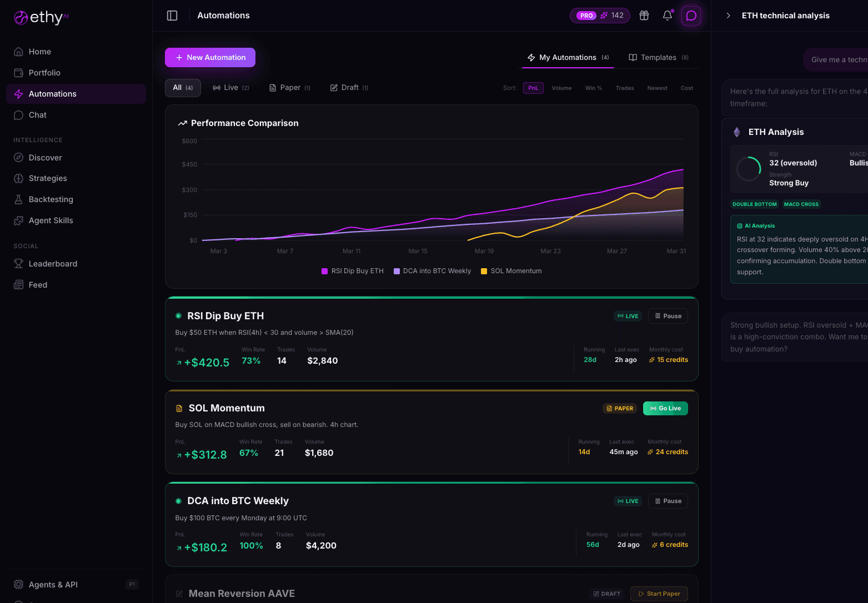Image resolution: width=868 pixels, height=603 pixels.
Task: Open Leaderboard in sidebar
Action: click(76, 264)
